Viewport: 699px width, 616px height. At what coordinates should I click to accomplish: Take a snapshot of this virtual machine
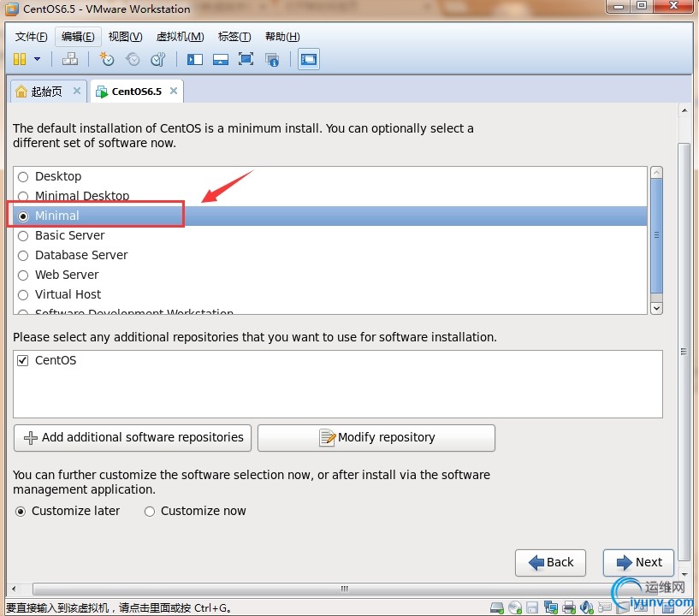[x=107, y=59]
